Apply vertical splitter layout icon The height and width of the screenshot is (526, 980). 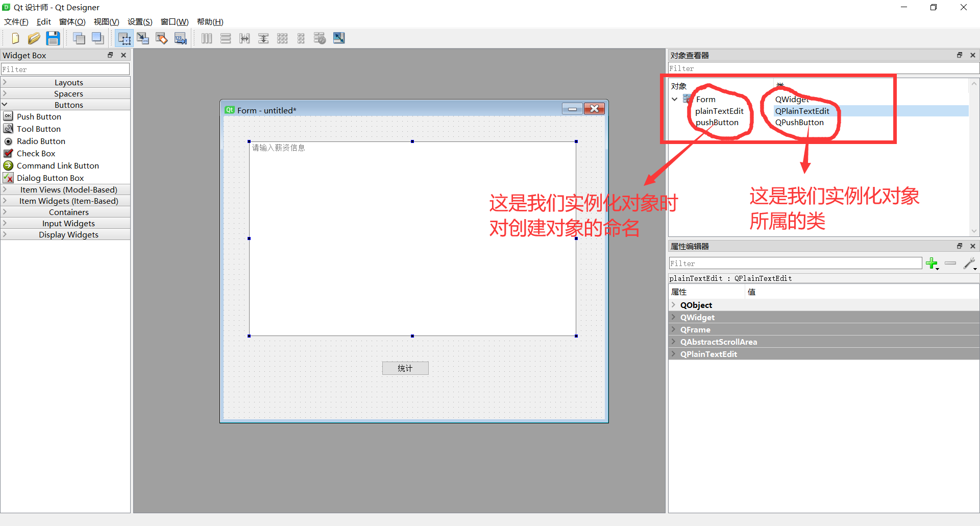[x=263, y=38]
